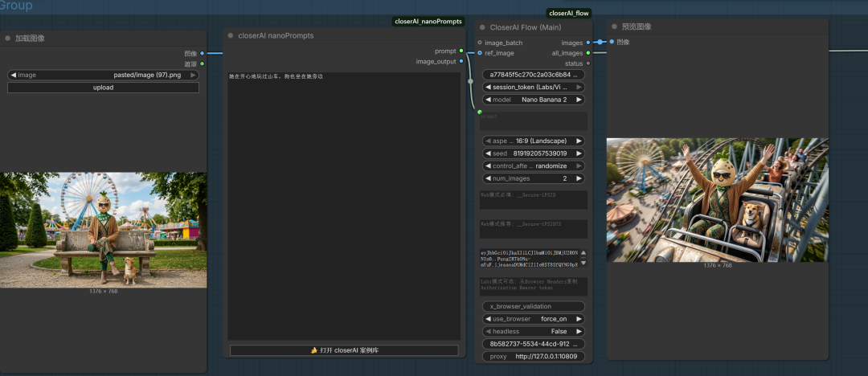Screen dimensions: 868x376
Task: Collapse the 预览图像 node via its title dot
Action: 615,27
